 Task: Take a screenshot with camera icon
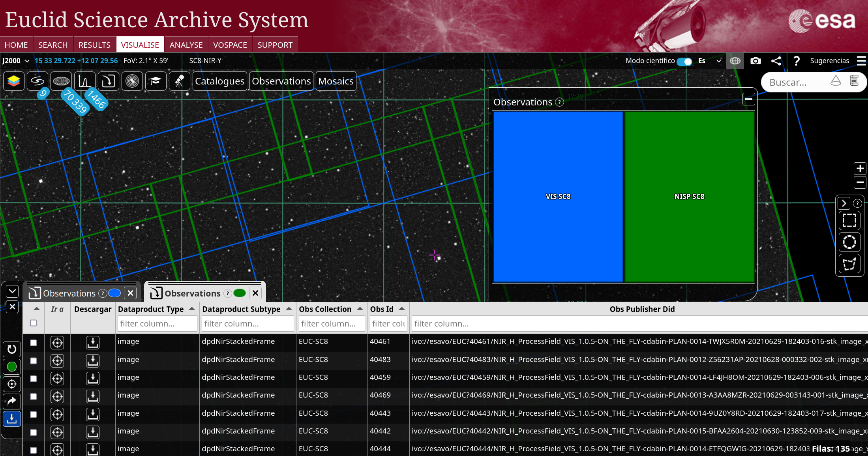point(756,61)
